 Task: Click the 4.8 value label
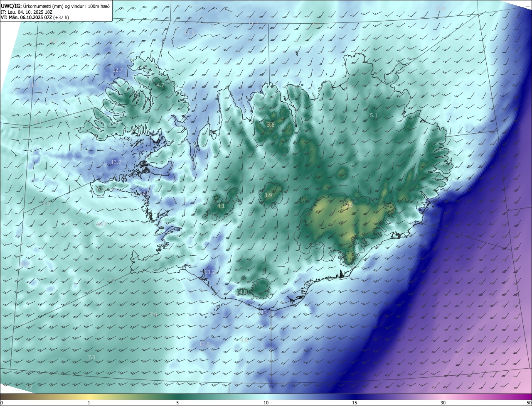coord(243,292)
